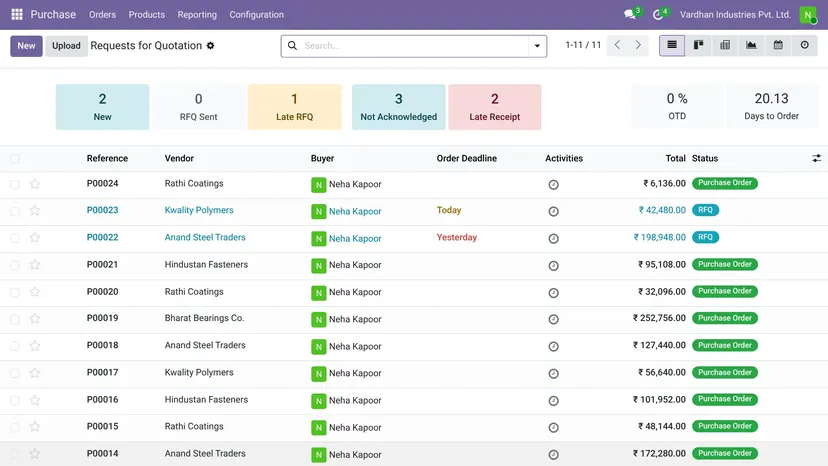This screenshot has height=466, width=828.
Task: Star the P00018 order as favorite
Action: click(x=35, y=346)
